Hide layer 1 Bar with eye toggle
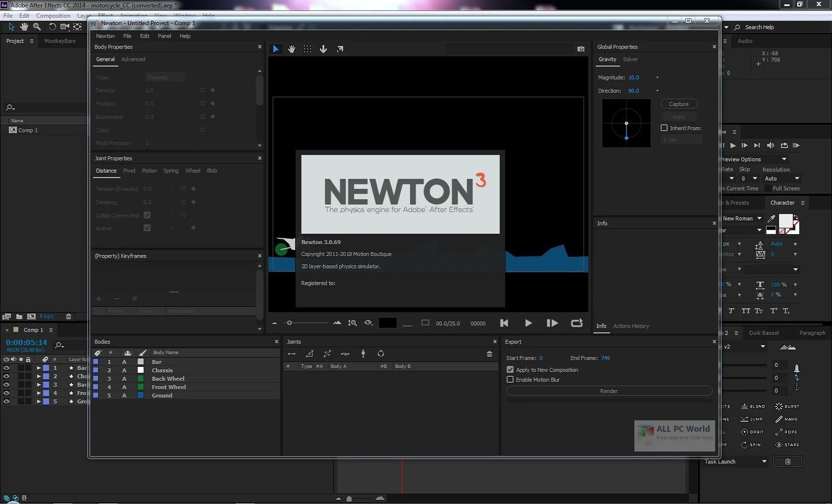Screen dimensions: 832x504 (6, 368)
